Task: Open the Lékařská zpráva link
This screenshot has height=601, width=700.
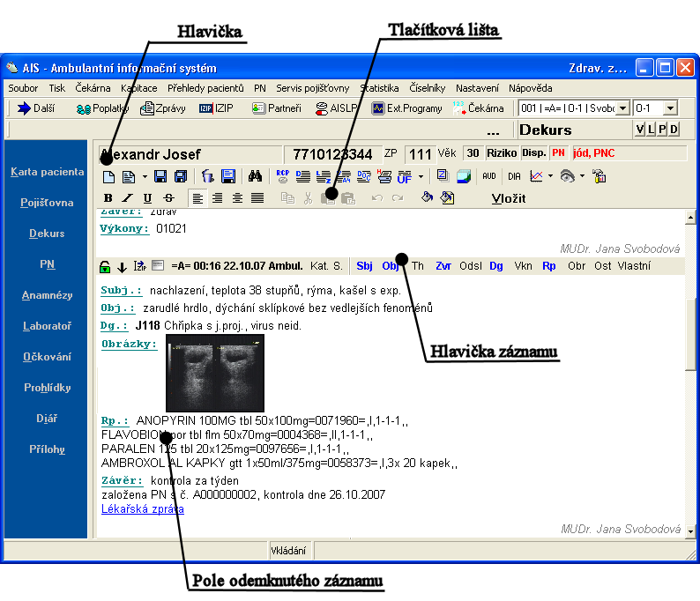Action: (x=142, y=508)
